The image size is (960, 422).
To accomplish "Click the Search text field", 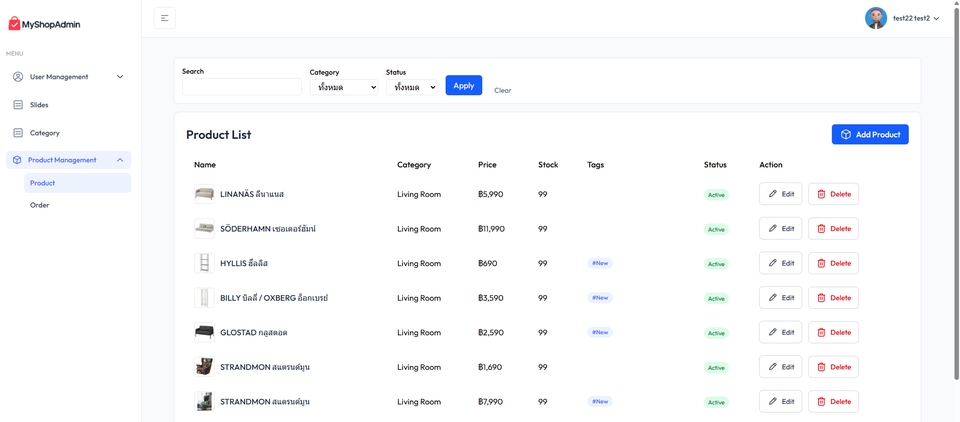I will [242, 87].
